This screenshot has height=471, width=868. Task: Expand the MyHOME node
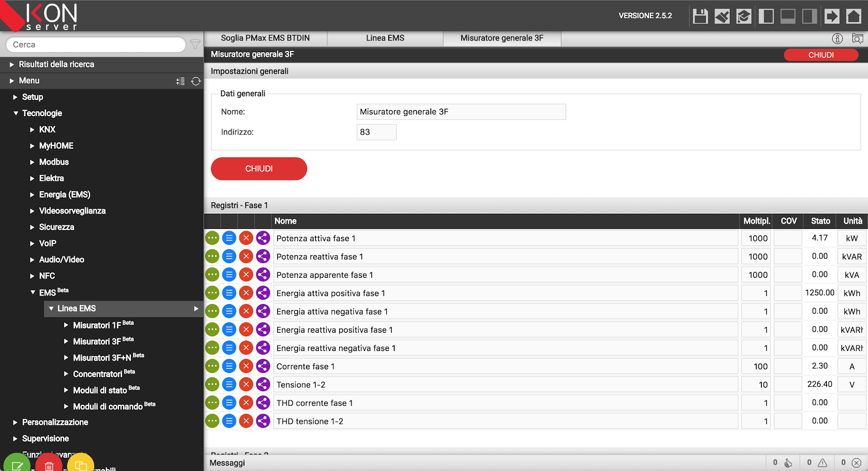32,146
